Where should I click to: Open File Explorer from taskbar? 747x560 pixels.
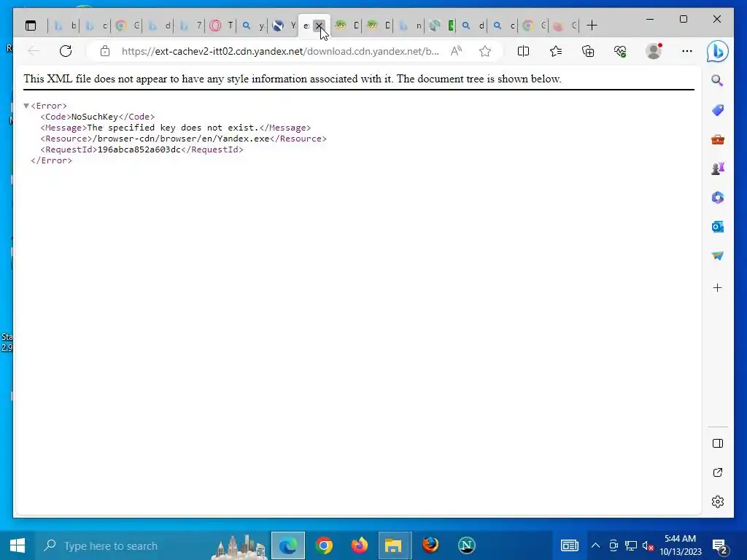coord(393,545)
